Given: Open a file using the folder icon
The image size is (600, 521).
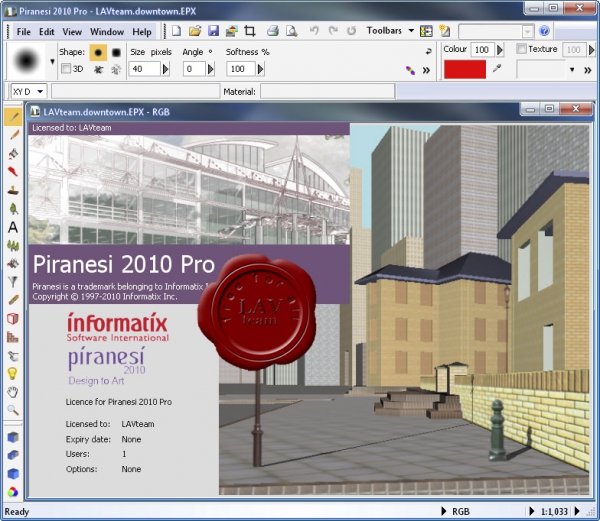Looking at the screenshot, I should point(195,31).
